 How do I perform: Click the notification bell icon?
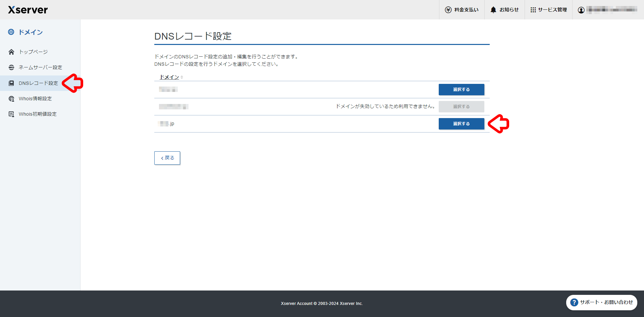point(493,10)
